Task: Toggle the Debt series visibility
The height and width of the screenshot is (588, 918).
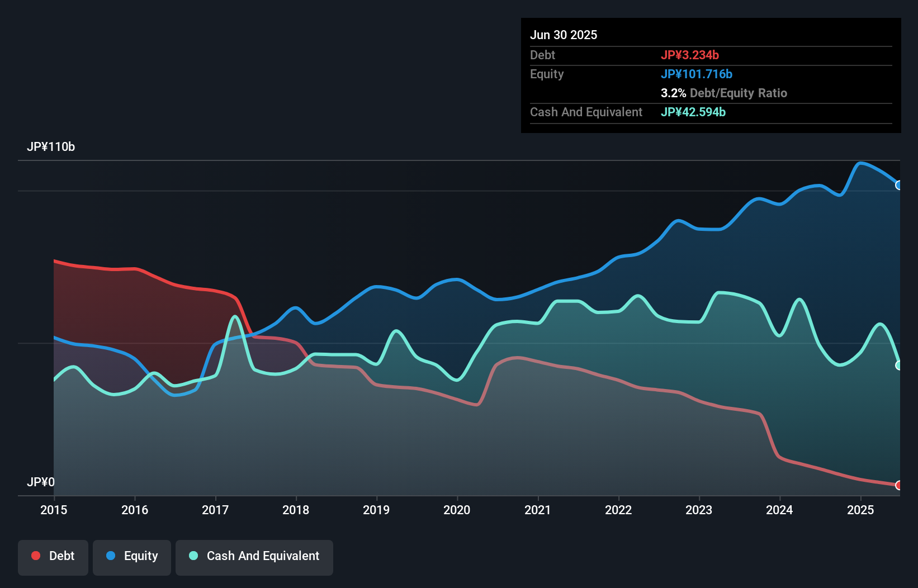Action: coord(53,556)
